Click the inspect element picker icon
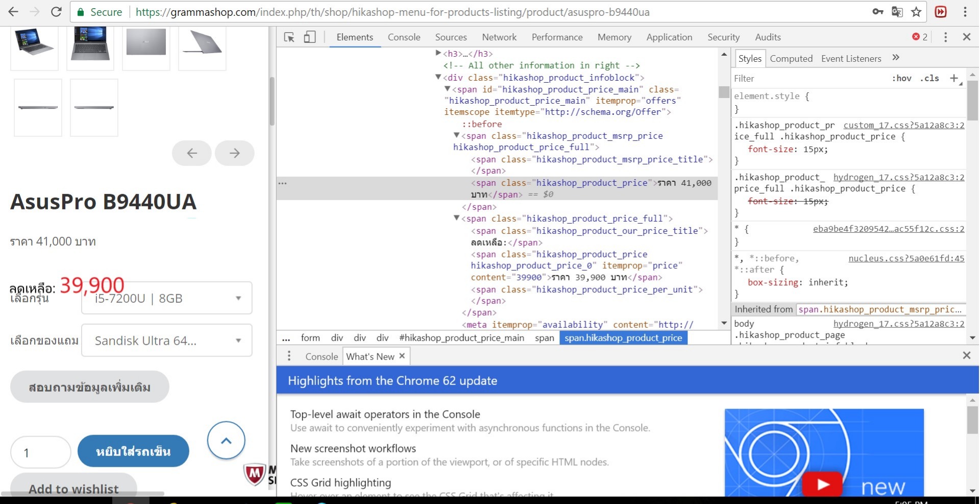 (x=289, y=37)
